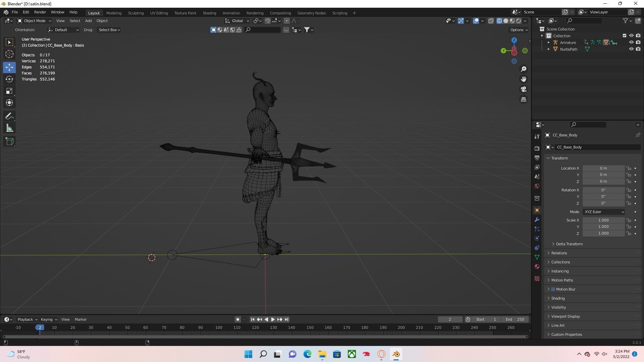Open Microsoft Edge from taskbar
The image size is (644, 362).
coord(308,354)
